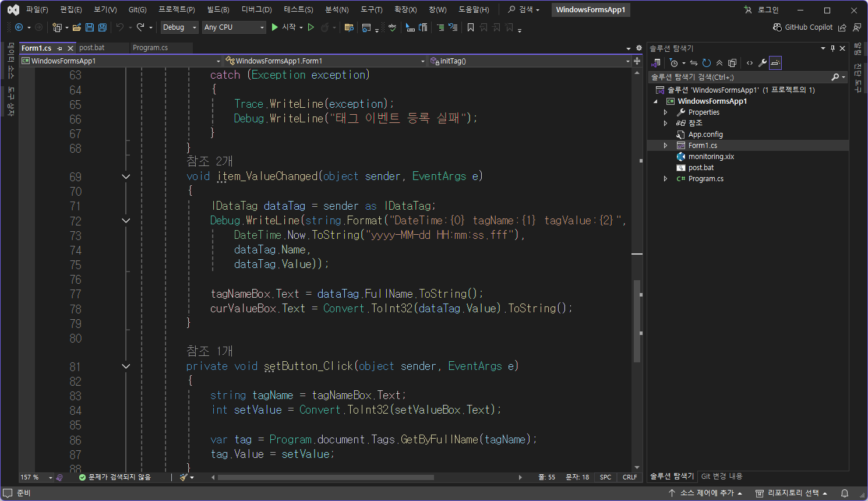
Task: Open the Debug configuration dropdown
Action: (x=179, y=27)
